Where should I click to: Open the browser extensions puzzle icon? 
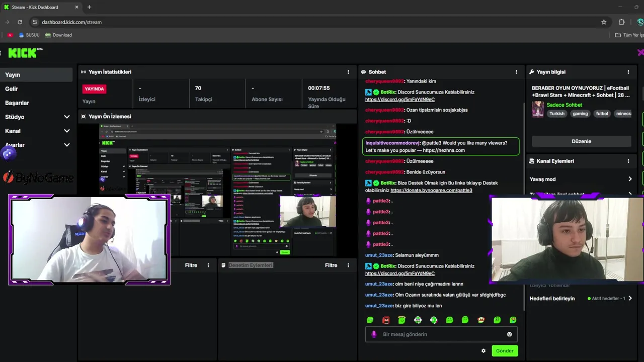[621, 22]
